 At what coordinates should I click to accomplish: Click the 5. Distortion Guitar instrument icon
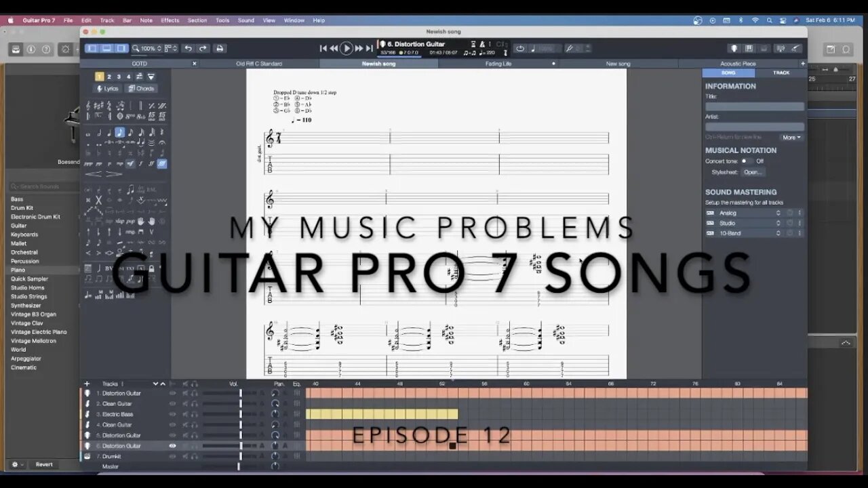87,435
